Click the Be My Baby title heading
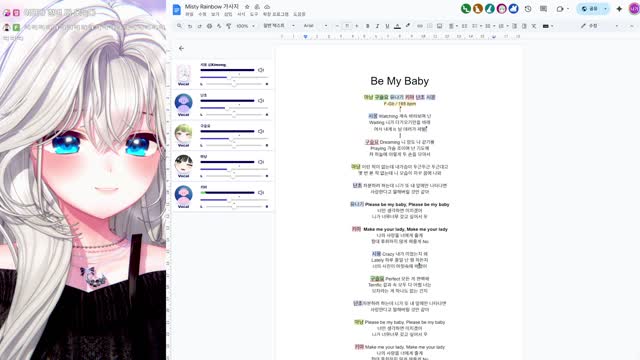This screenshot has width=640, height=360. point(400,81)
